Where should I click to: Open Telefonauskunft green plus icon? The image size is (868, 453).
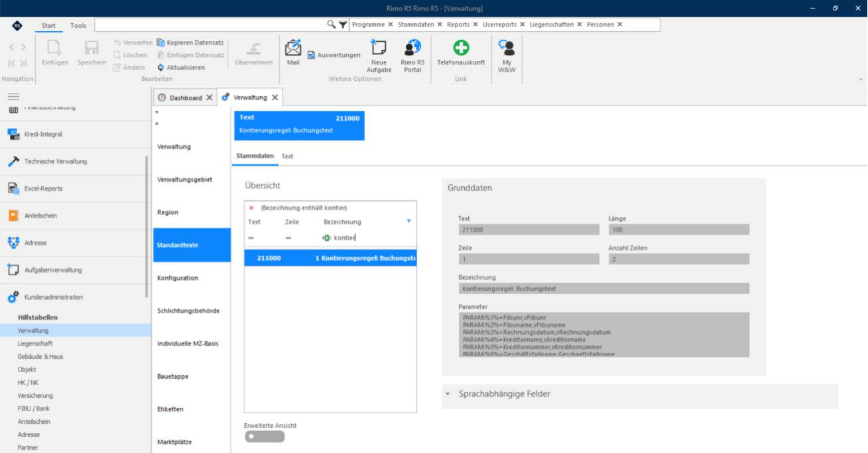point(461,48)
